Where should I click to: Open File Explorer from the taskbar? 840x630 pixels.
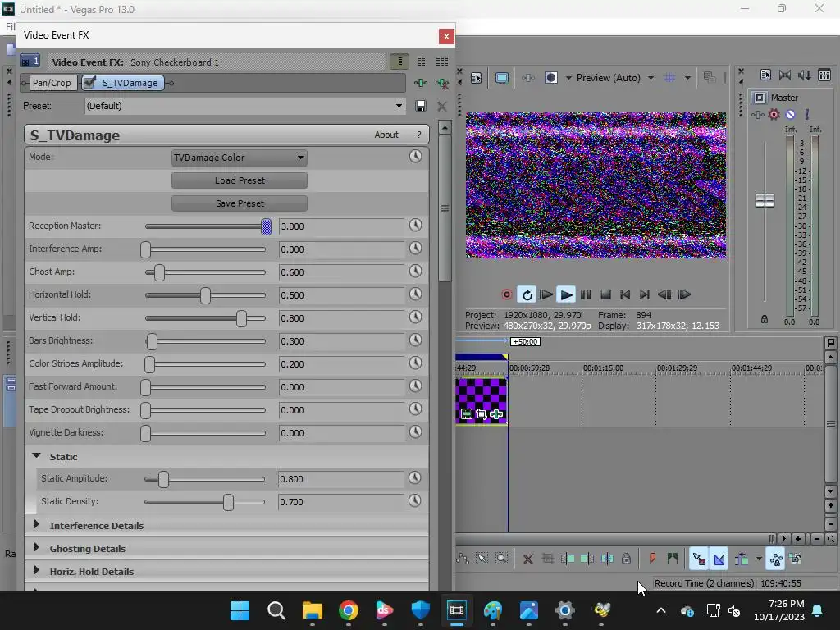[x=313, y=610]
